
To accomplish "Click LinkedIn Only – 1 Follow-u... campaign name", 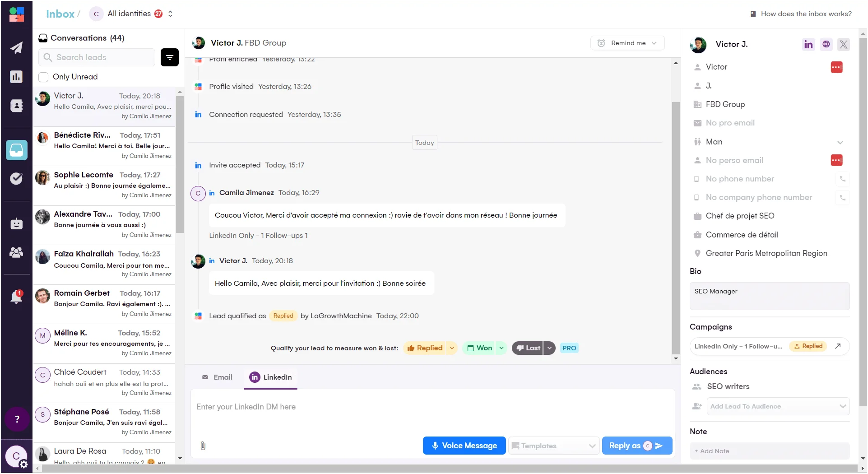I will [738, 346].
